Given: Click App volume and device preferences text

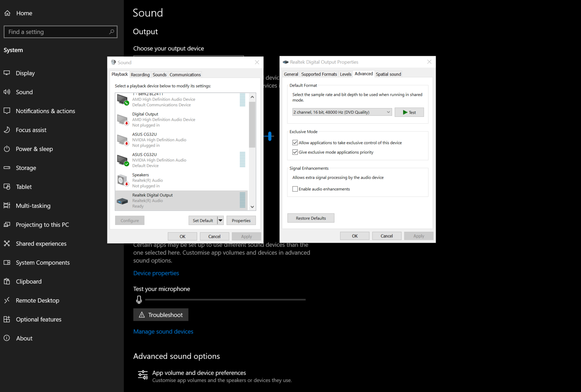Looking at the screenshot, I should [199, 373].
